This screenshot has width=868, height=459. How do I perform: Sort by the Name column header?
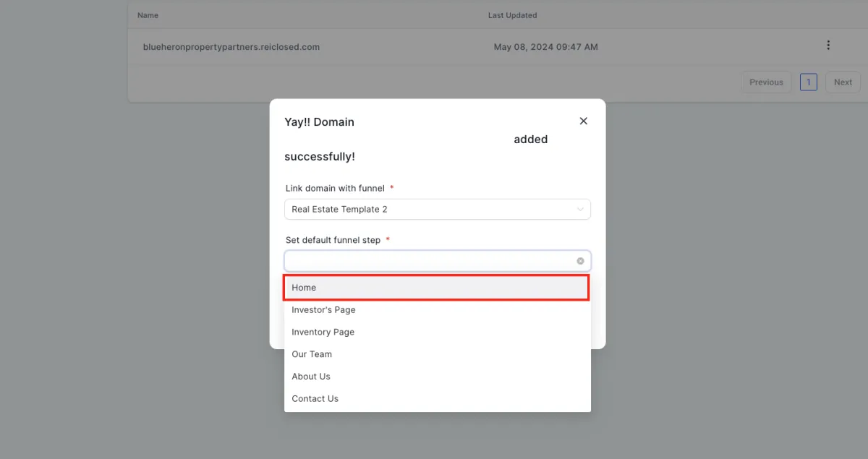[148, 15]
